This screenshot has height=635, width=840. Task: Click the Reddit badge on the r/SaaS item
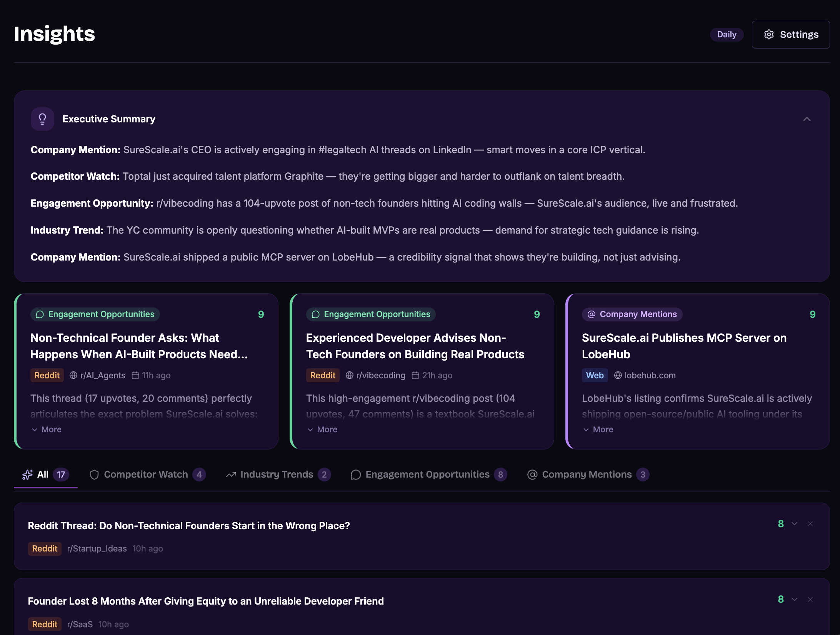point(45,624)
